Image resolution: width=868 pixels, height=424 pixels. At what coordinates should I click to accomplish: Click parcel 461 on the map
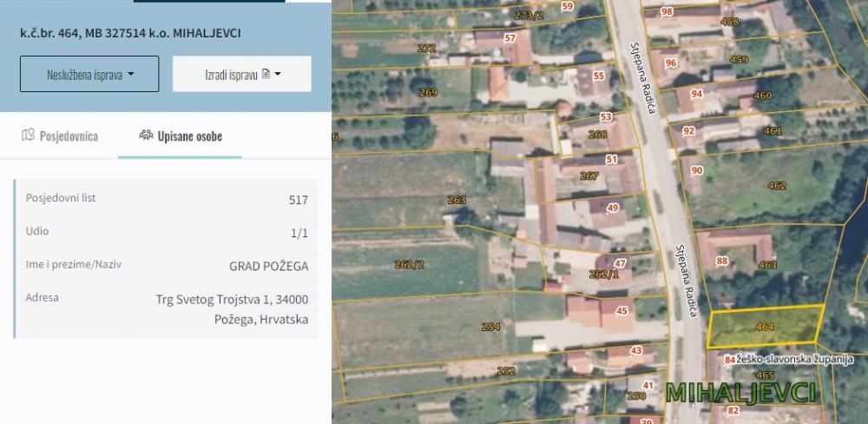tap(773, 131)
